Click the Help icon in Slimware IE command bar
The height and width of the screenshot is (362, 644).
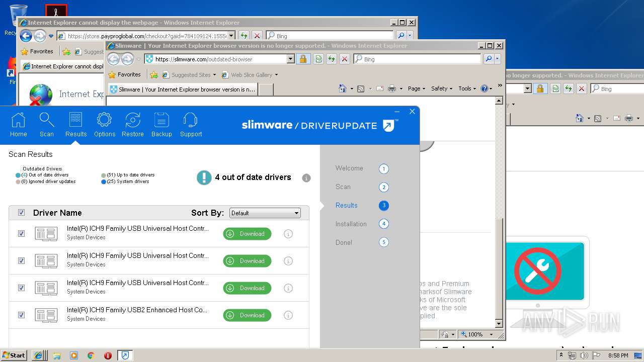[484, 88]
